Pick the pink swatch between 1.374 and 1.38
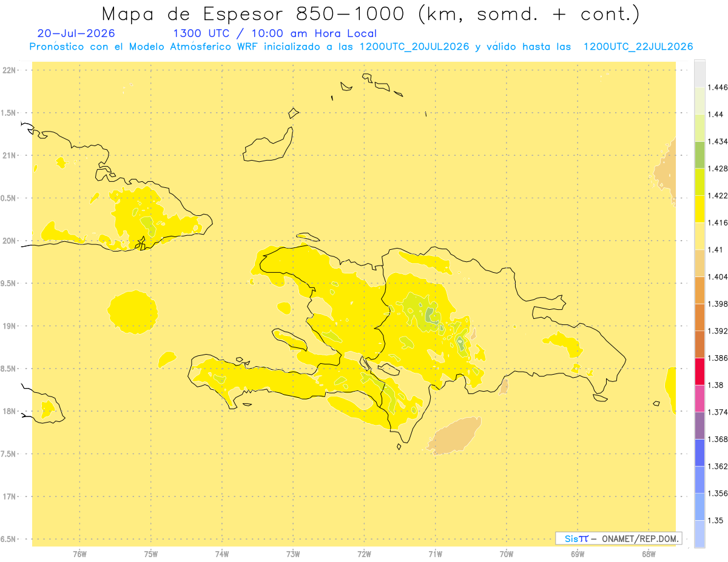Image resolution: width=728 pixels, height=562 pixels. 699,398
